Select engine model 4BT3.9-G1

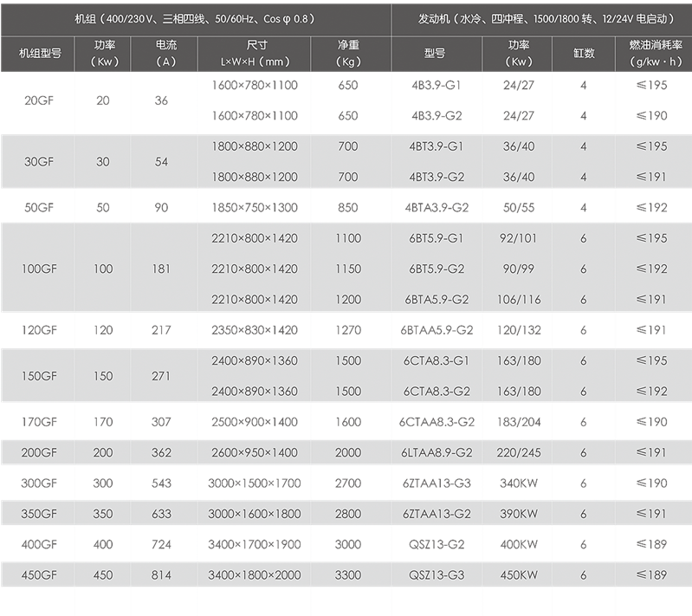coord(437,146)
